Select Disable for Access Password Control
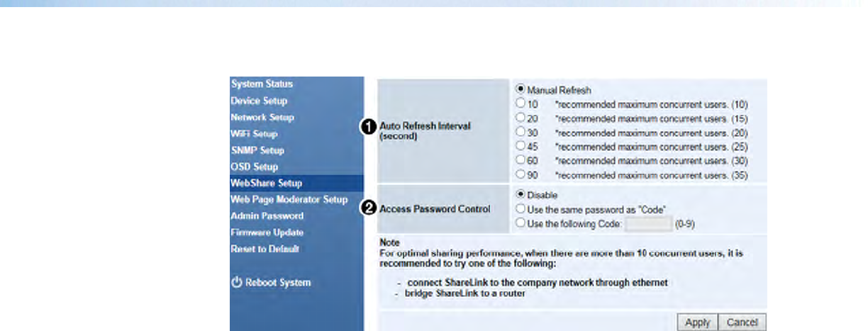 click(x=521, y=195)
